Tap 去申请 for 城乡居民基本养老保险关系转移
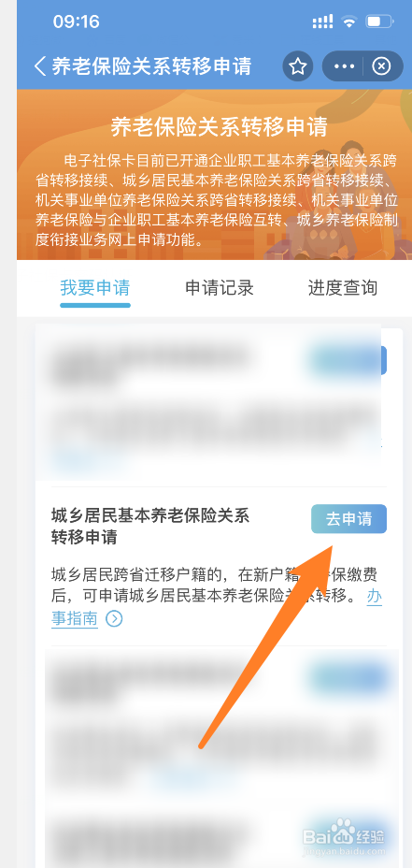Image resolution: width=412 pixels, height=868 pixels. (349, 519)
